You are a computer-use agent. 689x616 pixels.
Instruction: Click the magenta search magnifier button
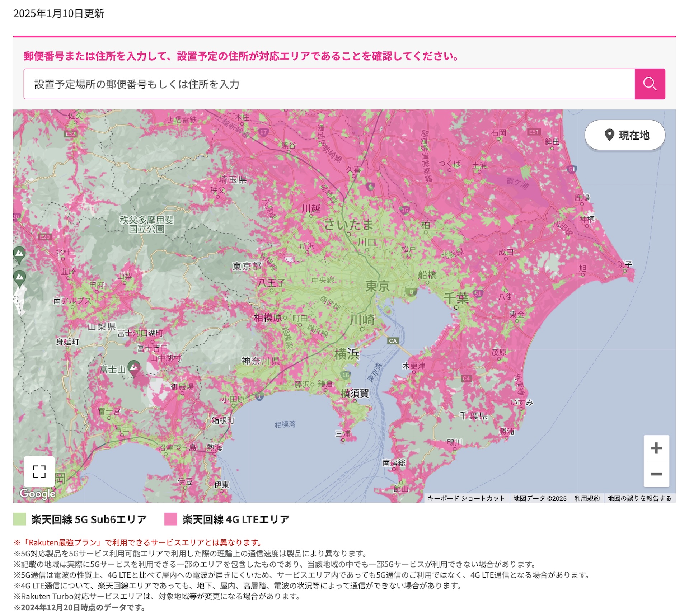click(650, 84)
